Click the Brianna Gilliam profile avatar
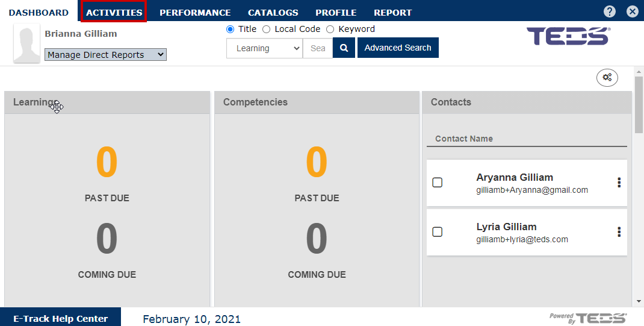This screenshot has width=644, height=326. [x=27, y=43]
